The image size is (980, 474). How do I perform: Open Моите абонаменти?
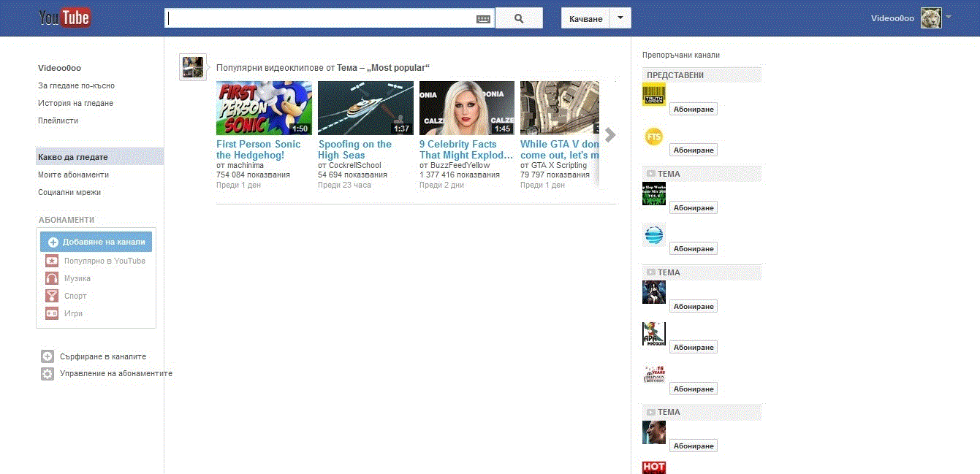(73, 175)
